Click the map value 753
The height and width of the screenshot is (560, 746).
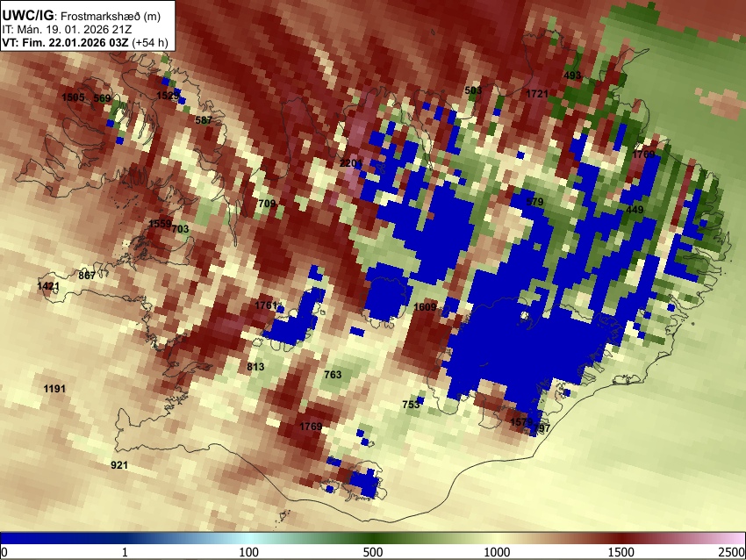click(411, 405)
